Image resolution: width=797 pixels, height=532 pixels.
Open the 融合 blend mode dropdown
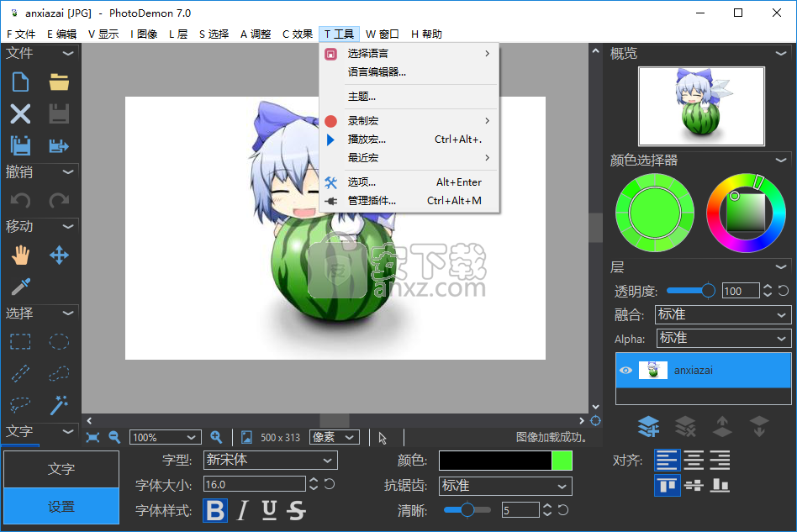click(x=723, y=314)
